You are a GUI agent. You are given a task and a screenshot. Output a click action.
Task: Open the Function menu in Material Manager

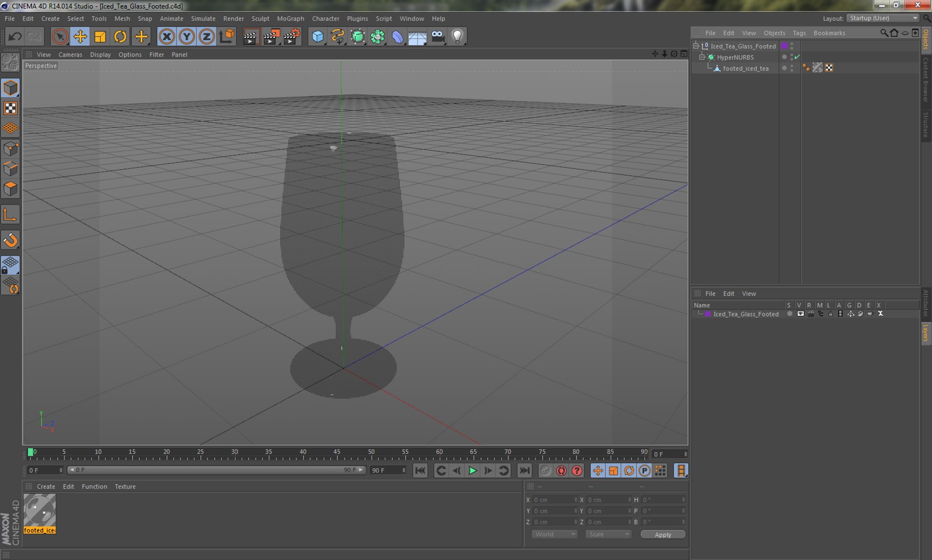(94, 486)
